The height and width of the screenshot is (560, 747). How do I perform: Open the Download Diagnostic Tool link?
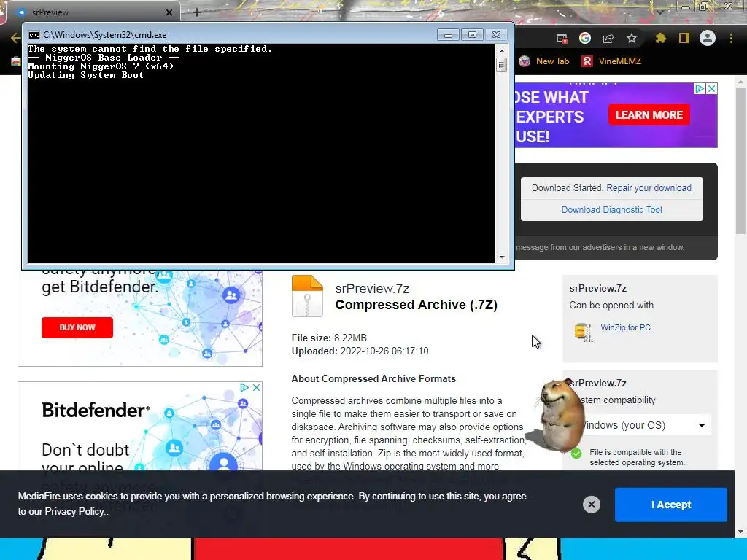click(x=612, y=209)
